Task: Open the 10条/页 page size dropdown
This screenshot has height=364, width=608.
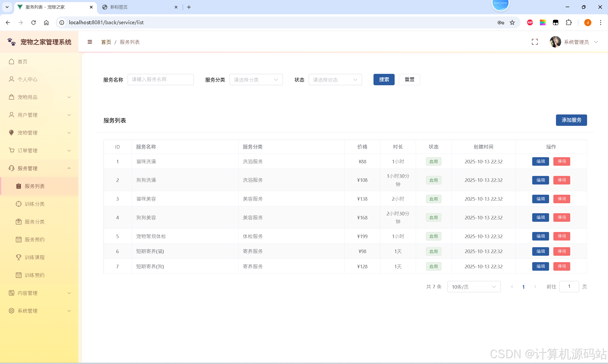Action: tap(474, 287)
